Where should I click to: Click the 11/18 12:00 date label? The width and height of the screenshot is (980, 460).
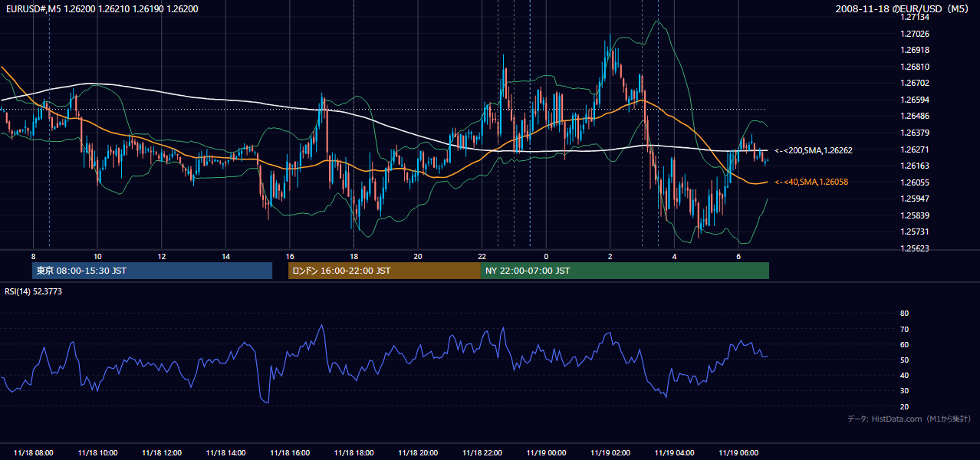click(162, 453)
